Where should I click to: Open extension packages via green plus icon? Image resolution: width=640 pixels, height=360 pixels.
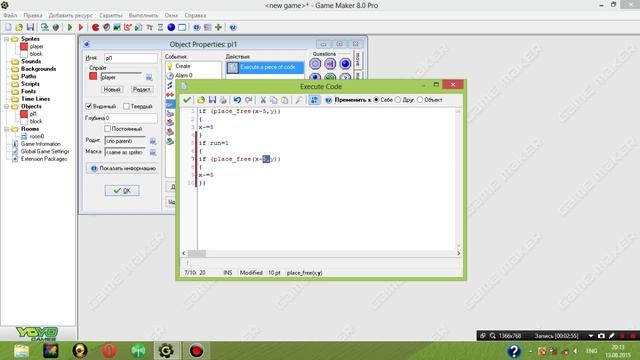coord(218,27)
